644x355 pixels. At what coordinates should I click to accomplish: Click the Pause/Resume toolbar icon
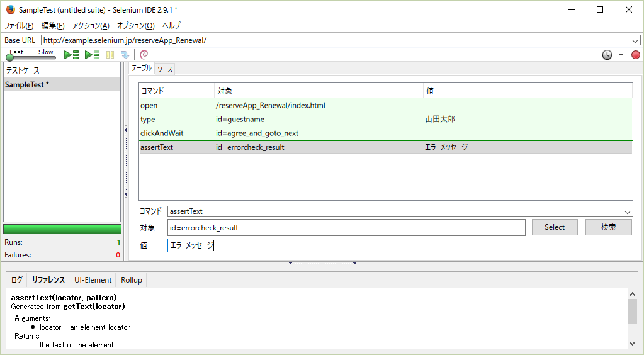click(110, 55)
